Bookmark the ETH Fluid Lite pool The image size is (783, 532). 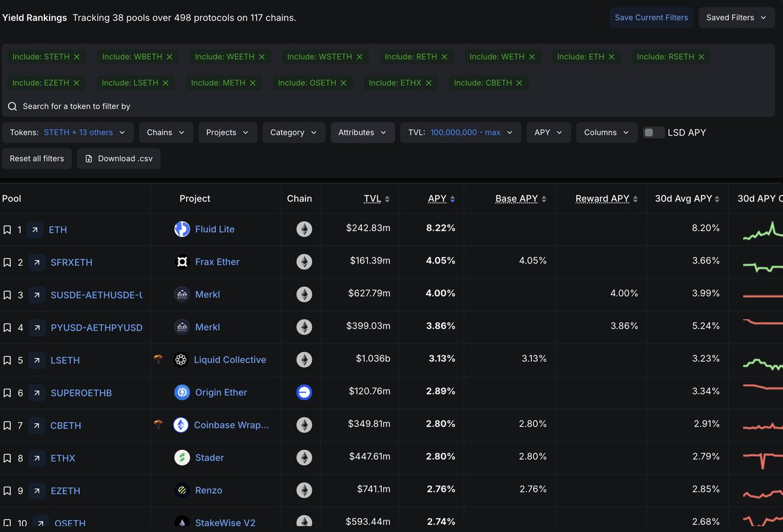tap(7, 229)
